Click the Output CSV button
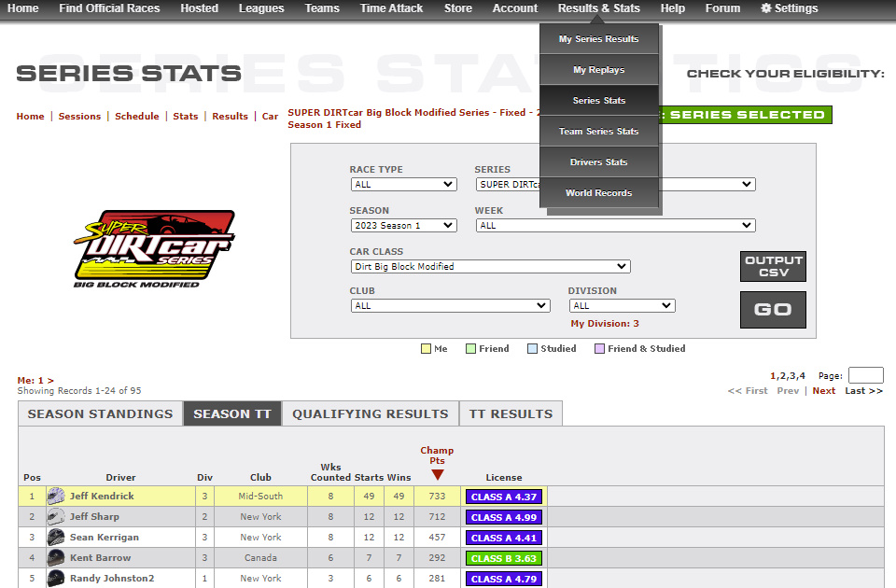Screen dimensions: 896x588 click(773, 267)
